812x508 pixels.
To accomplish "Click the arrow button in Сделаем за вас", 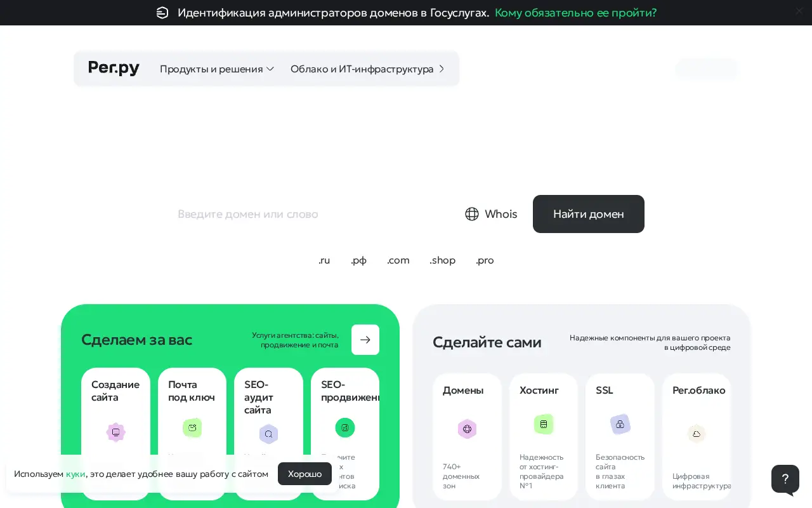I will pyautogui.click(x=365, y=340).
